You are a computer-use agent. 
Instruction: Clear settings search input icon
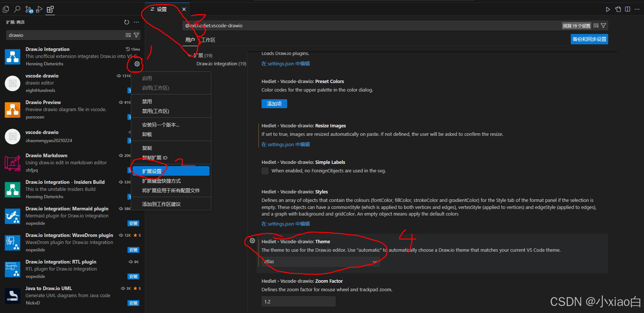pos(596,25)
